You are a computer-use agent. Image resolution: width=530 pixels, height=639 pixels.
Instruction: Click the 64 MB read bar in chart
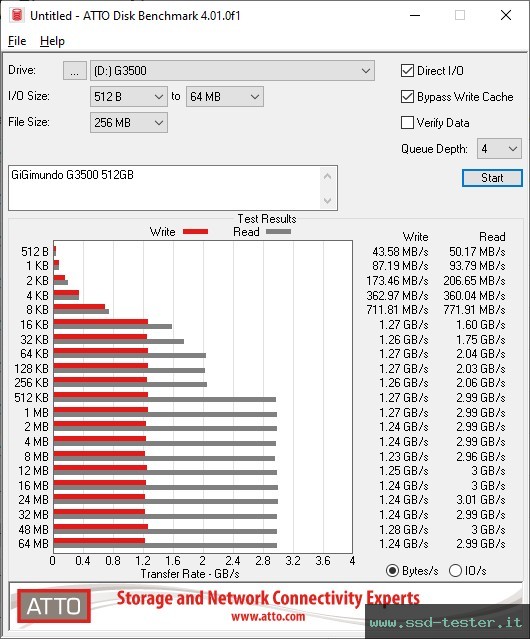tap(165, 545)
